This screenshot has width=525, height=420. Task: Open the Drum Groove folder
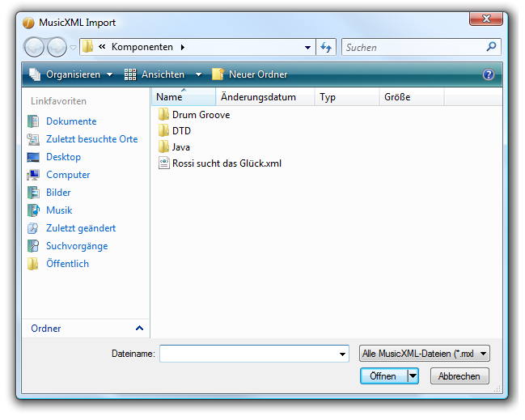click(x=200, y=115)
